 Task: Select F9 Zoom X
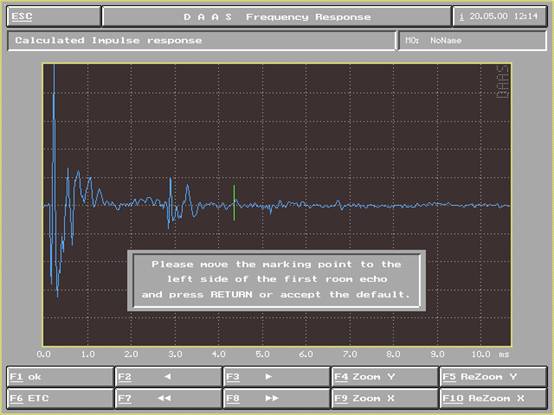pyautogui.click(x=385, y=398)
